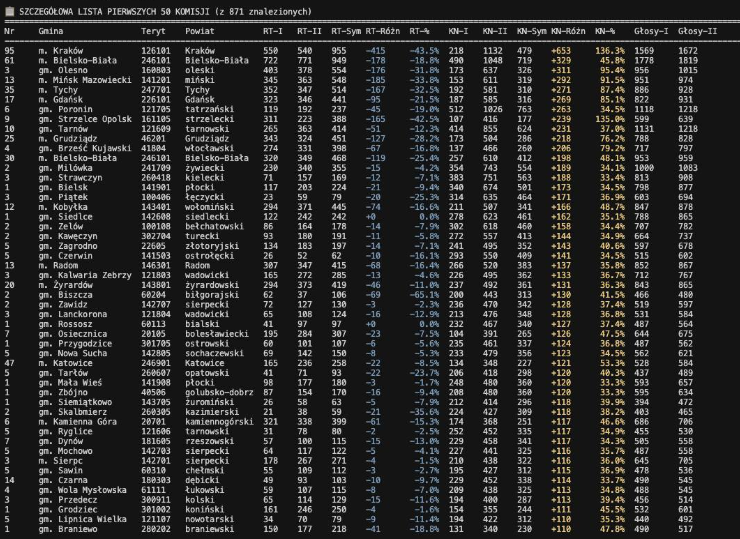
Task: Click KN-% value '47.8%' for Braniewo
Action: point(612,529)
